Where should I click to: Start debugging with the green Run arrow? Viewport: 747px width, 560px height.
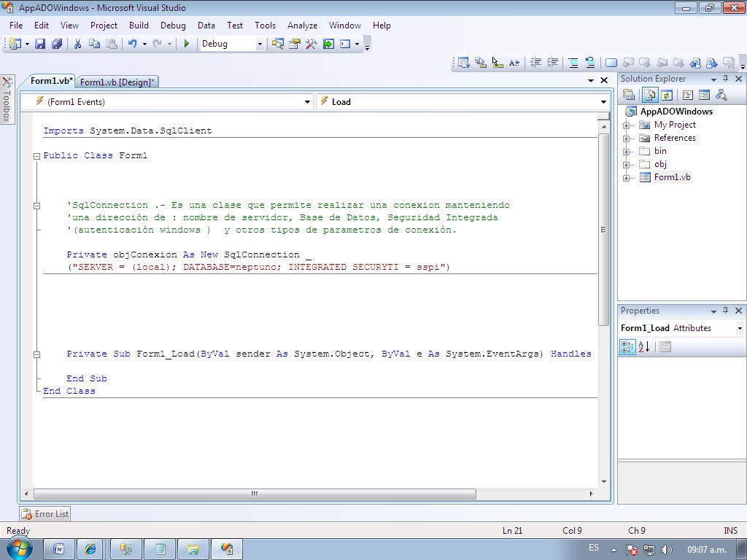point(185,44)
